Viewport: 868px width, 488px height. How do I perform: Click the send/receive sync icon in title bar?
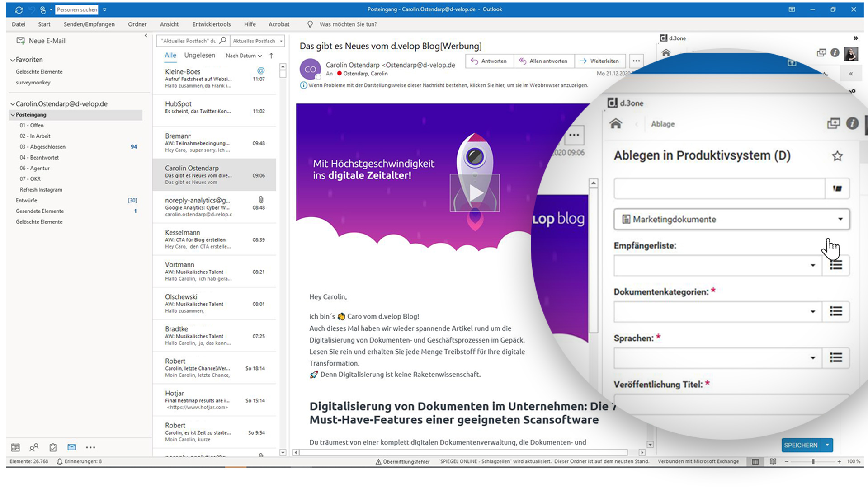(19, 9)
